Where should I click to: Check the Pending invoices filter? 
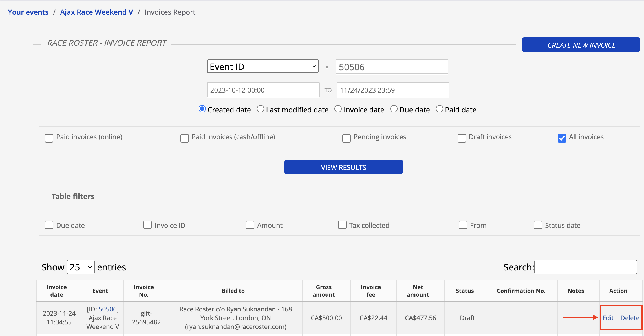click(x=346, y=138)
